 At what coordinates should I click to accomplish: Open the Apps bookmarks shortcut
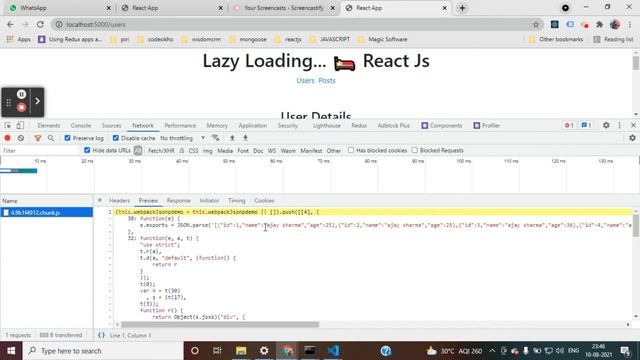(19, 39)
